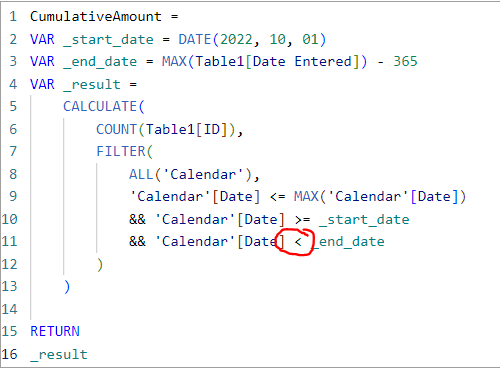
Task: Click "_start_date" on line 10
Action: (364, 220)
